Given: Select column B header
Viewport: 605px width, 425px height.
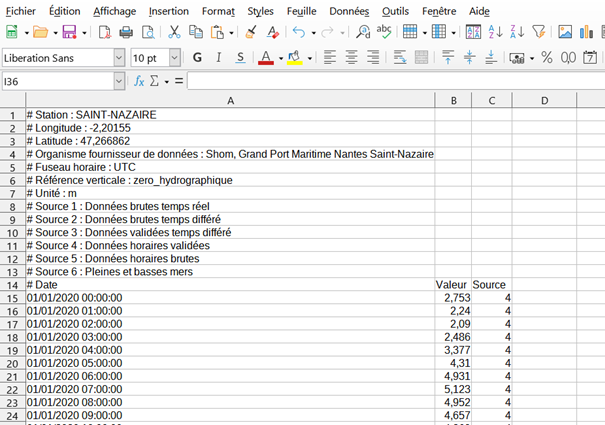Looking at the screenshot, I should [x=453, y=100].
